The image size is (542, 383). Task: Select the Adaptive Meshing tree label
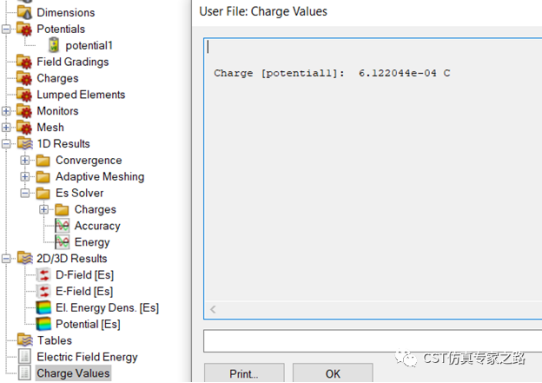100,177
